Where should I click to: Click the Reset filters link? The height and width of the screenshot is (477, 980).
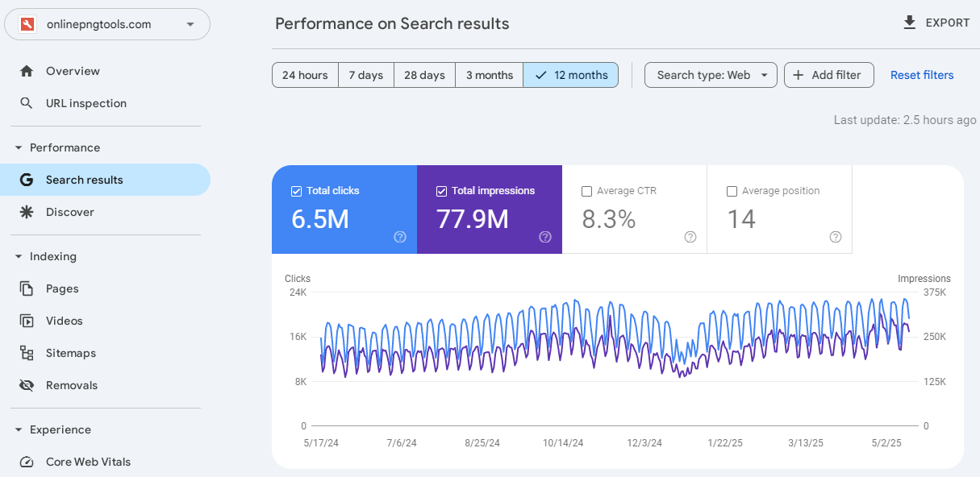point(922,75)
